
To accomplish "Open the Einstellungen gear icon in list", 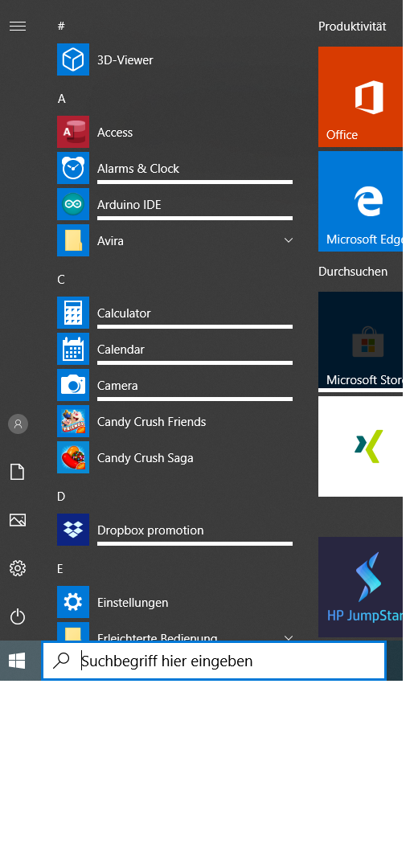I will [73, 602].
